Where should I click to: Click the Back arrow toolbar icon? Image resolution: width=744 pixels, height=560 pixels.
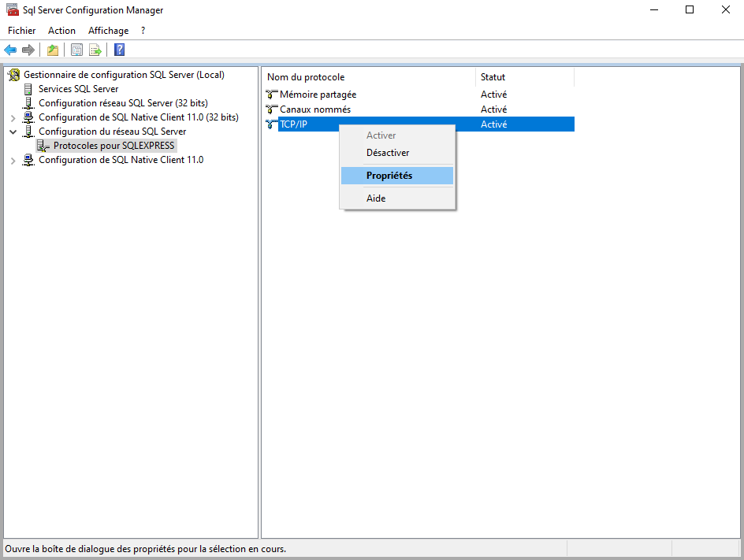point(10,50)
